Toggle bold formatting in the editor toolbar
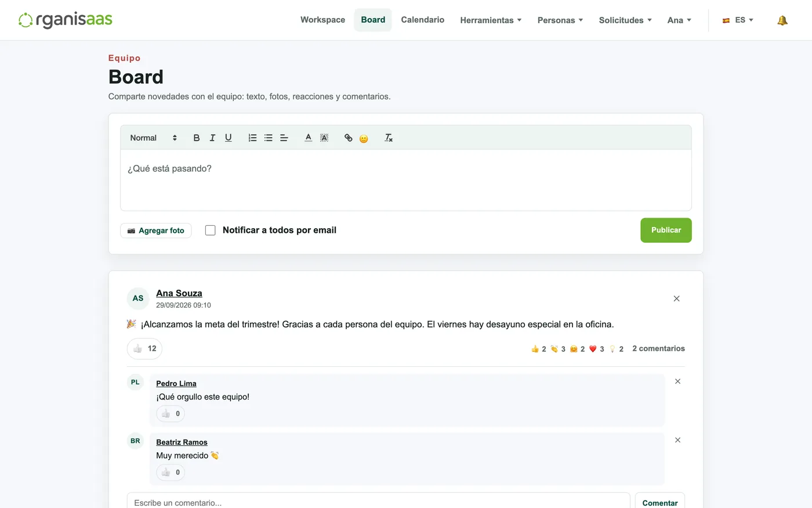This screenshot has height=508, width=812. (x=197, y=138)
